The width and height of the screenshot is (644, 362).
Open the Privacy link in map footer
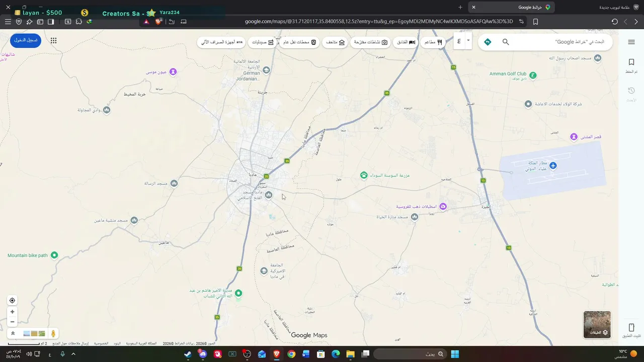[101, 343]
